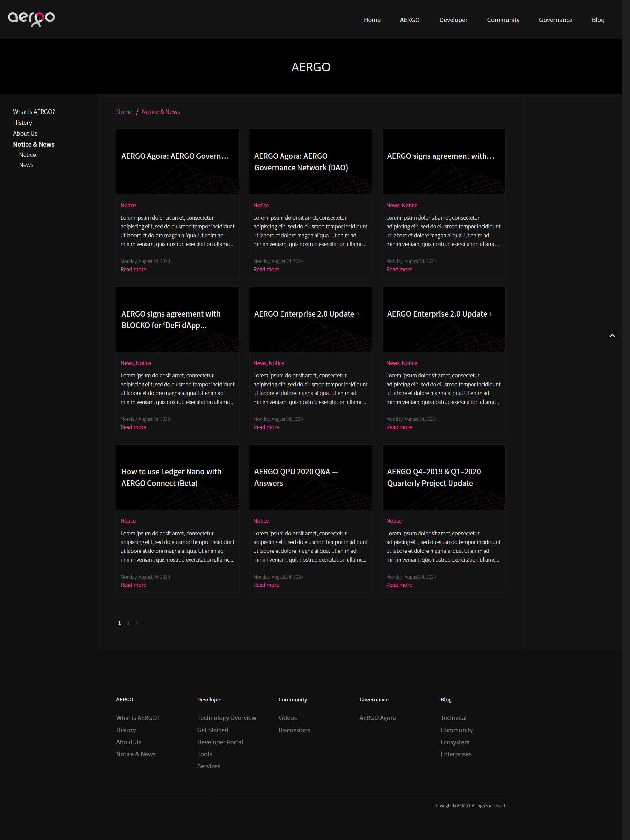Click Read more on Ledger Nano card
The height and width of the screenshot is (840, 630).
coord(133,585)
